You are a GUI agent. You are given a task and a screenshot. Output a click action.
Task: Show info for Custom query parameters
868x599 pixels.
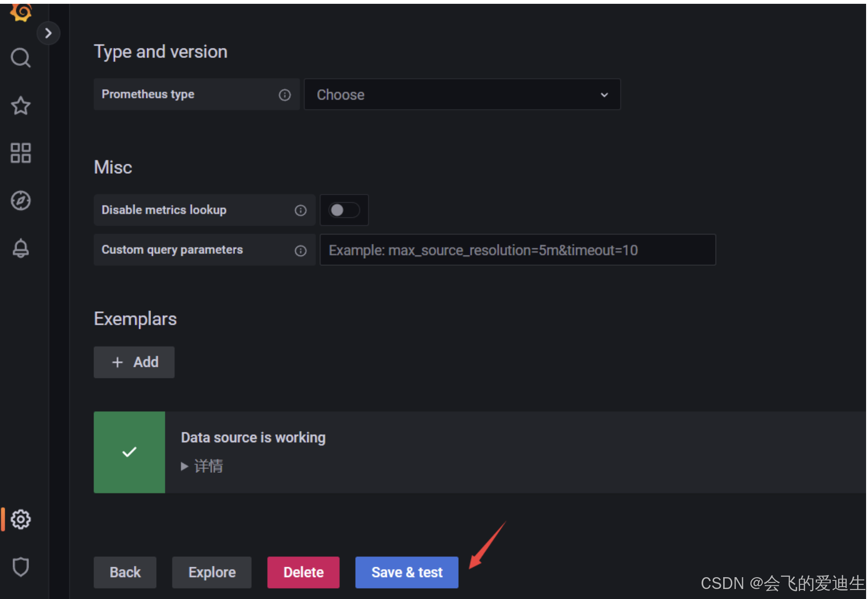click(301, 251)
